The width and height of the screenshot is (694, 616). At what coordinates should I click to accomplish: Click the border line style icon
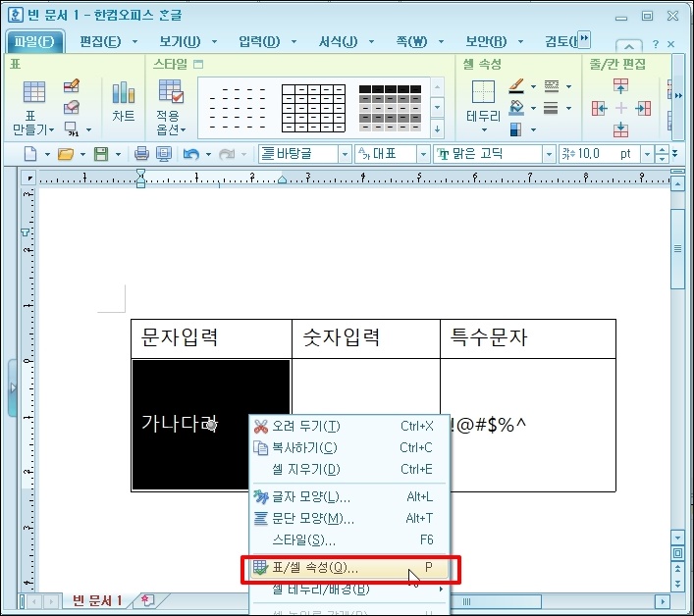(552, 85)
